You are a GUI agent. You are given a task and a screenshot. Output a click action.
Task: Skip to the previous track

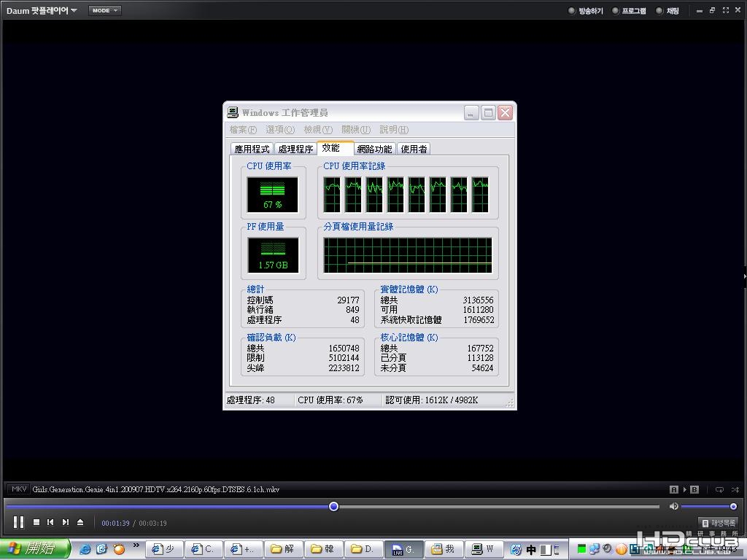tap(50, 522)
